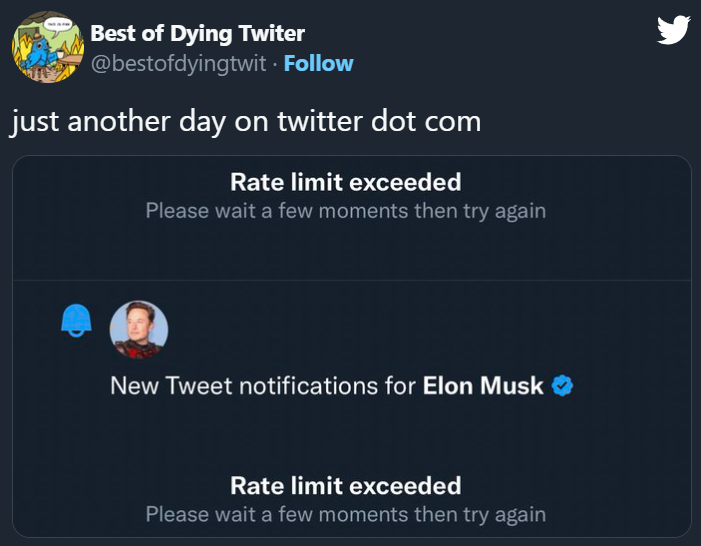Click the dot separator before Follow
701x546 pixels.
[275, 64]
